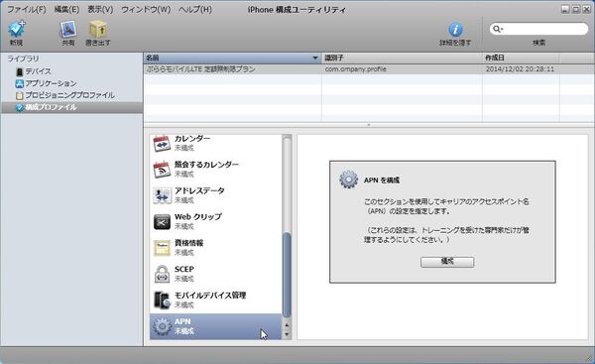Select the アドレスデータ payload label
Image resolution: width=595 pixels, height=364 pixels.
click(199, 190)
